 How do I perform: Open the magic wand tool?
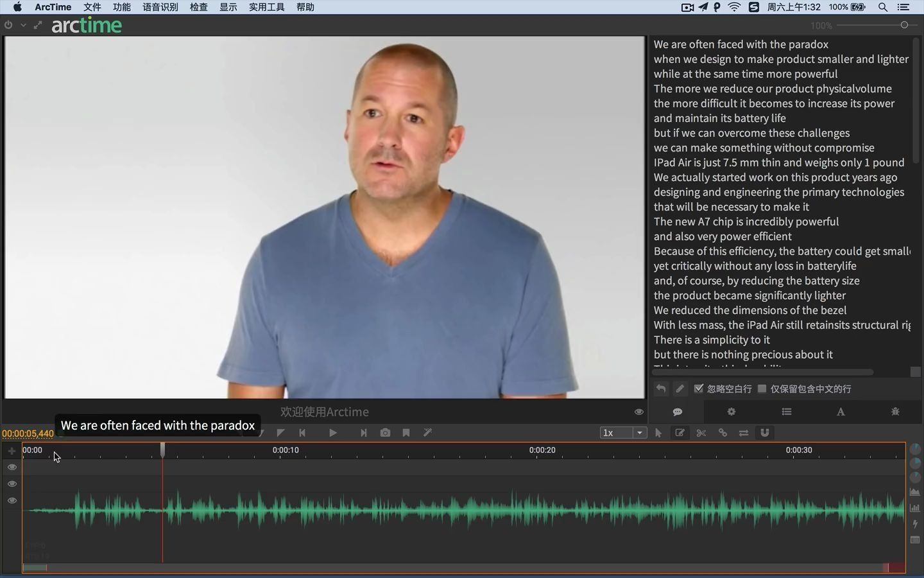pos(427,433)
